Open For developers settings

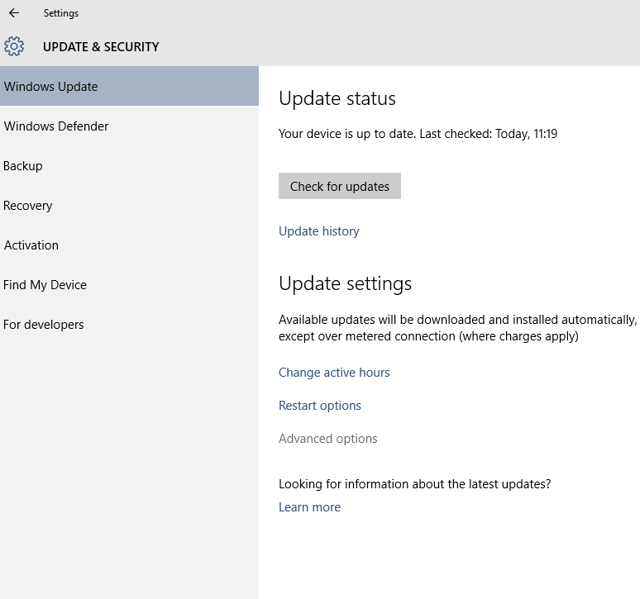pos(129,324)
